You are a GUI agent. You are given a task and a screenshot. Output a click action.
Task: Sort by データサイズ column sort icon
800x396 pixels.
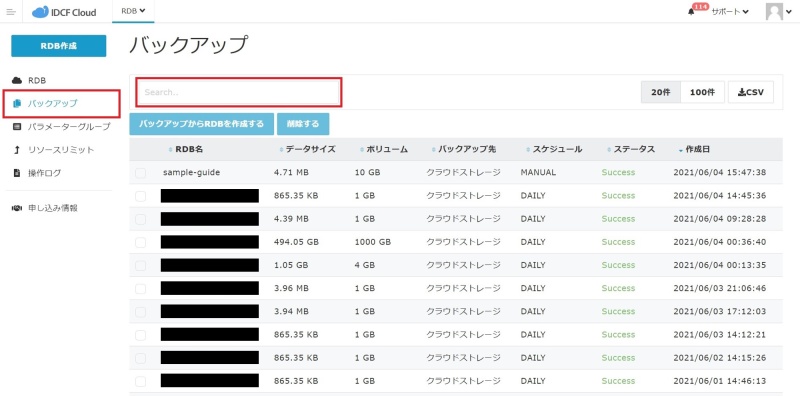282,150
